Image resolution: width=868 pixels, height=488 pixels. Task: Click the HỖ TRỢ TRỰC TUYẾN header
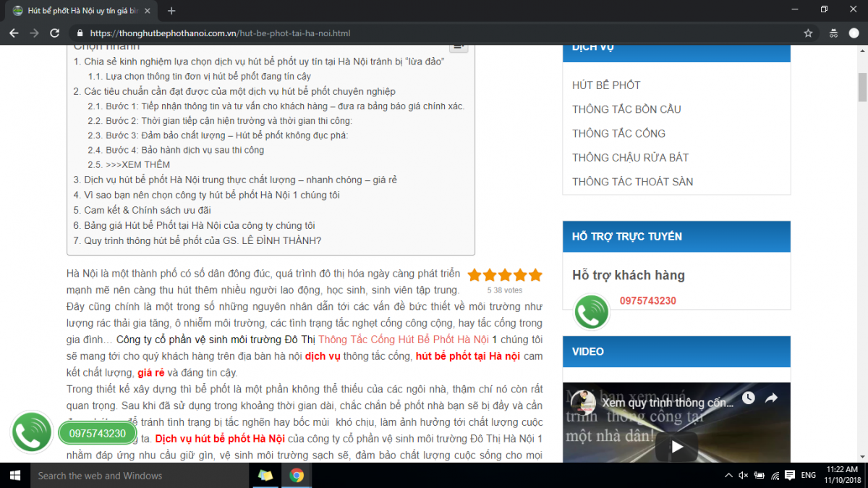[676, 237]
